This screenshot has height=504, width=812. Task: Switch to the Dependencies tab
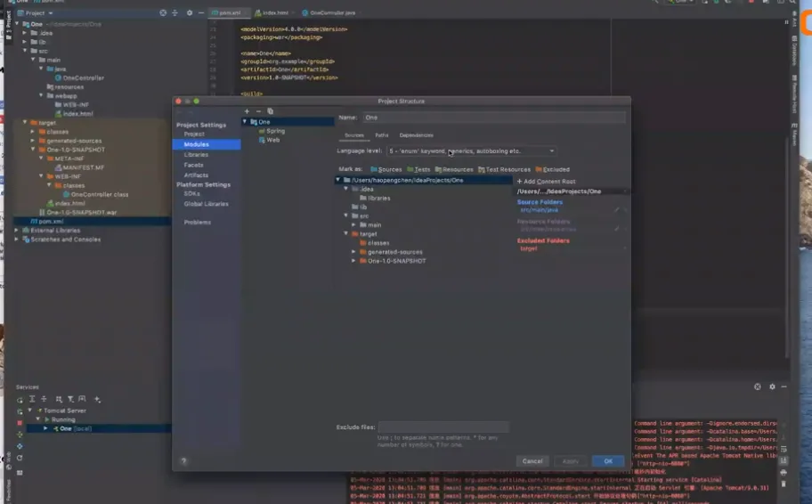coord(417,135)
